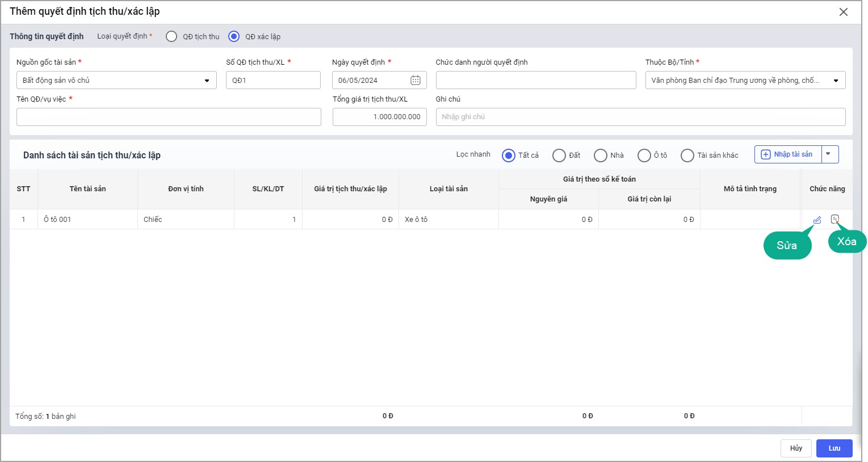The width and height of the screenshot is (868, 462).
Task: Select the QĐ tịch thu radio option
Action: tap(171, 36)
